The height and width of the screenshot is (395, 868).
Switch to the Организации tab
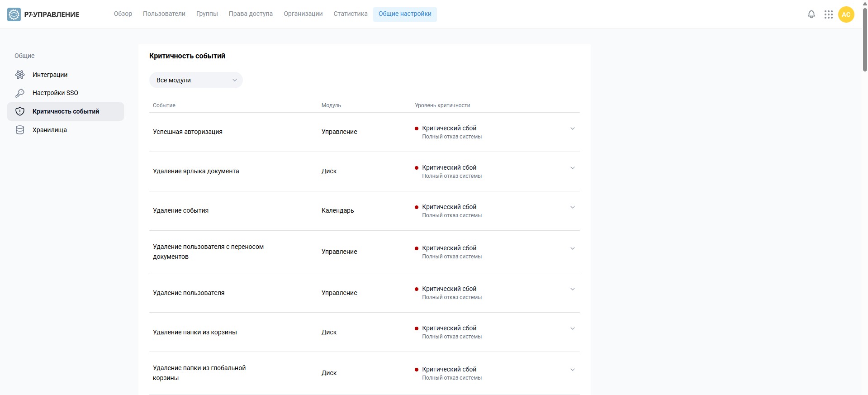[303, 14]
